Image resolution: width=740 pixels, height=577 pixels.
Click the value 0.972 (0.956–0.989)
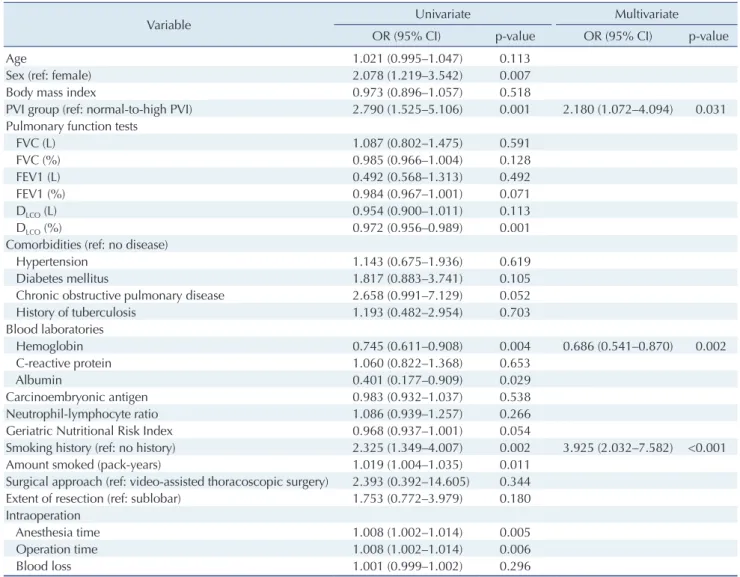[x=408, y=228]
